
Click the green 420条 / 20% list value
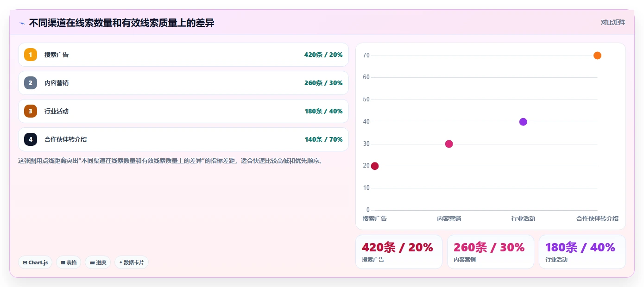coord(323,55)
